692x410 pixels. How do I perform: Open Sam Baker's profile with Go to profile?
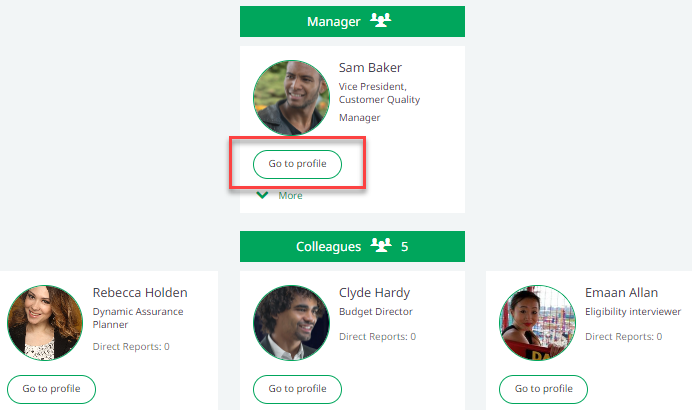coord(297,164)
